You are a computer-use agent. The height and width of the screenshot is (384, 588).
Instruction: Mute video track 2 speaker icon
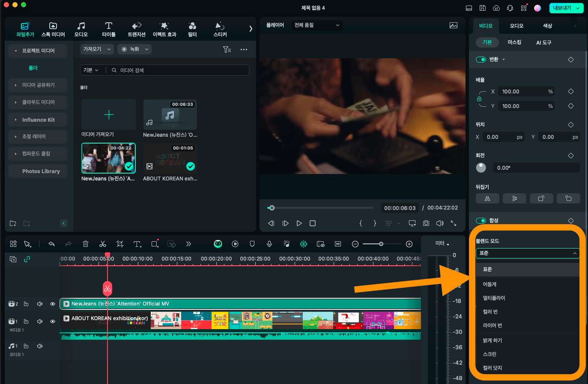(x=40, y=304)
